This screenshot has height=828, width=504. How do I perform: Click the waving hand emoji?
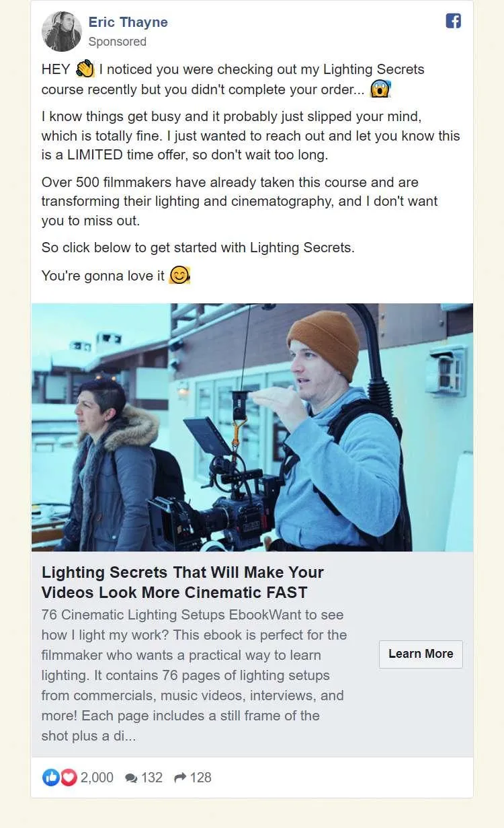point(85,69)
